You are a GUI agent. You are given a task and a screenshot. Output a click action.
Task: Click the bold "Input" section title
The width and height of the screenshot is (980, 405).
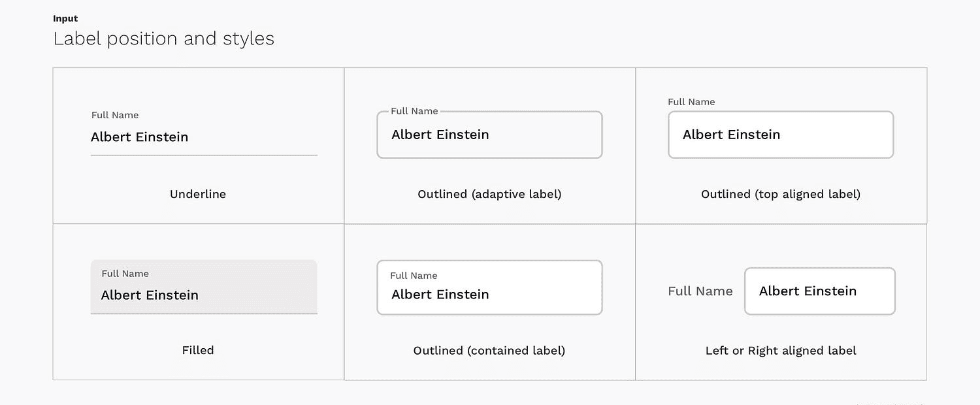[x=65, y=18]
